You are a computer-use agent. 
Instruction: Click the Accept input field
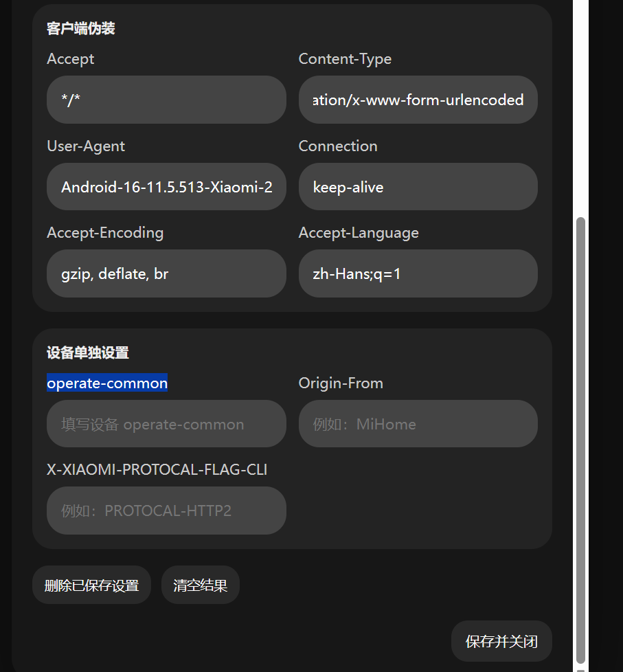click(166, 100)
